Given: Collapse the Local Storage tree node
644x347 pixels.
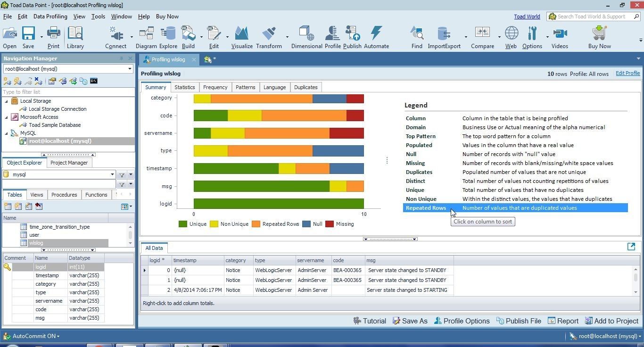Looking at the screenshot, I should tap(7, 101).
